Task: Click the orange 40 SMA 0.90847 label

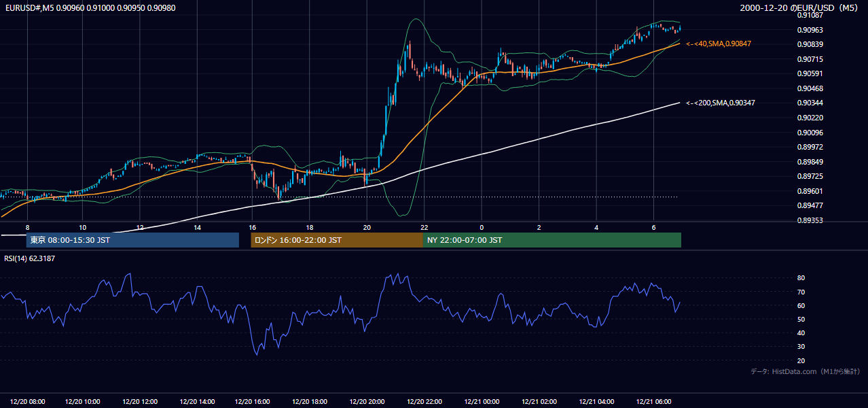Action: click(719, 44)
